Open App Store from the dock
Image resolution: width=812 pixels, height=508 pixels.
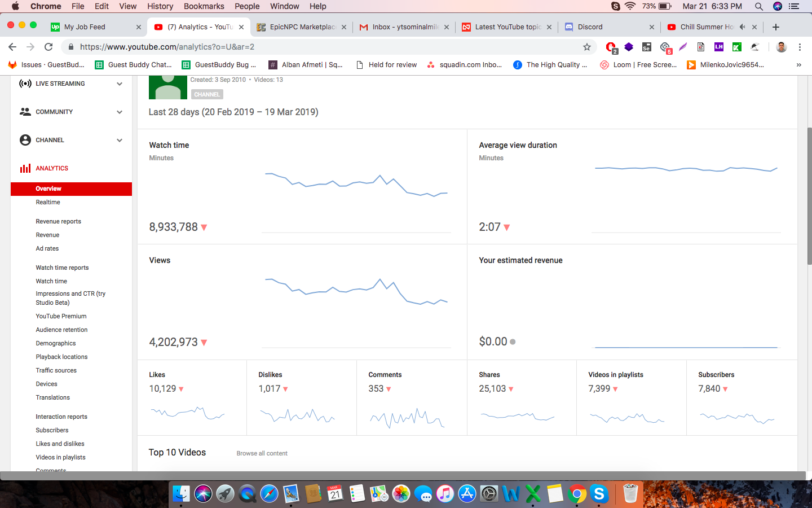(x=467, y=494)
